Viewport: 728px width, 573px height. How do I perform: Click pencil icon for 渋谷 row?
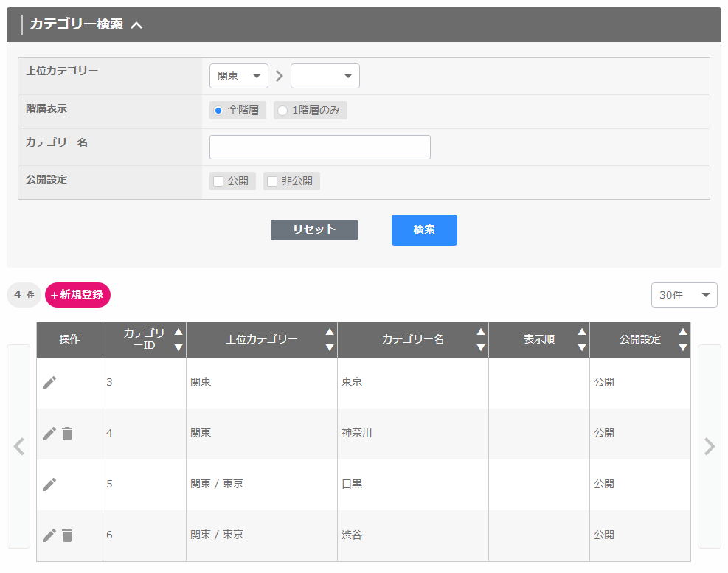(49, 535)
